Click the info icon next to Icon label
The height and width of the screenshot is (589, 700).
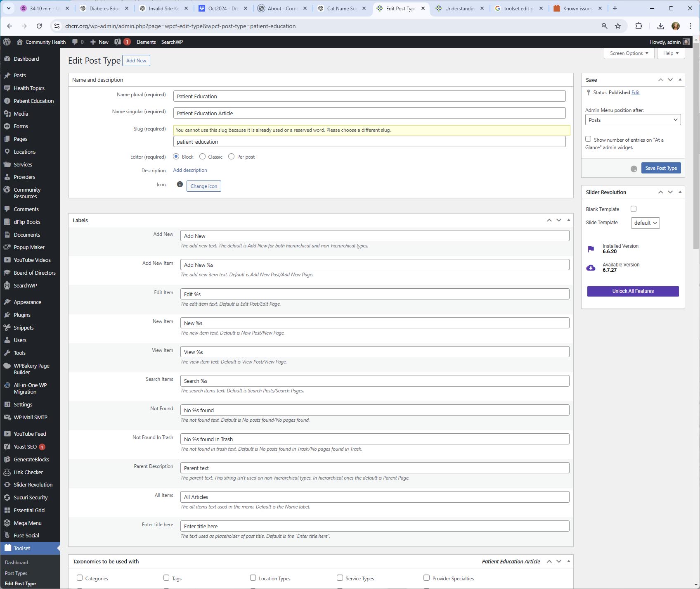click(x=180, y=184)
